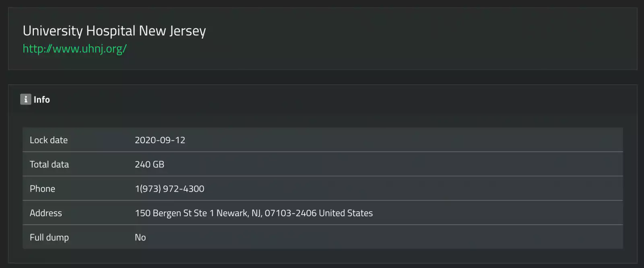Click the header card containing hospital name
644x268 pixels.
click(323, 39)
